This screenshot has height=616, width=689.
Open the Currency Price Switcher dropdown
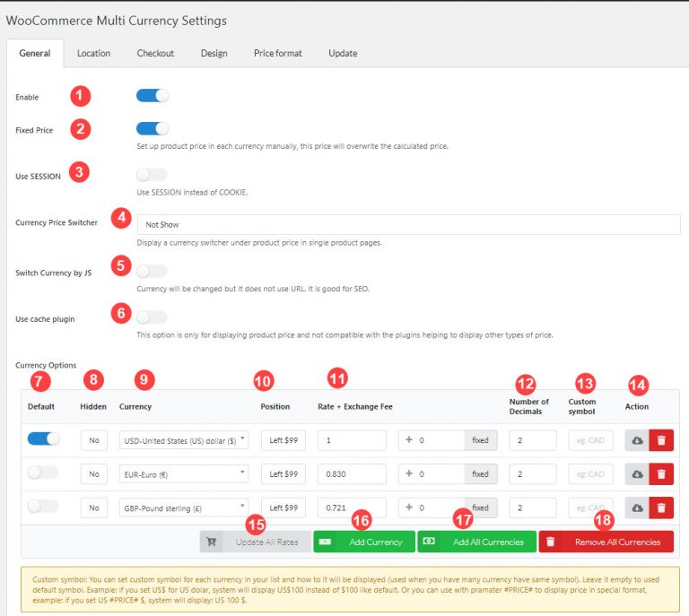click(x=408, y=224)
